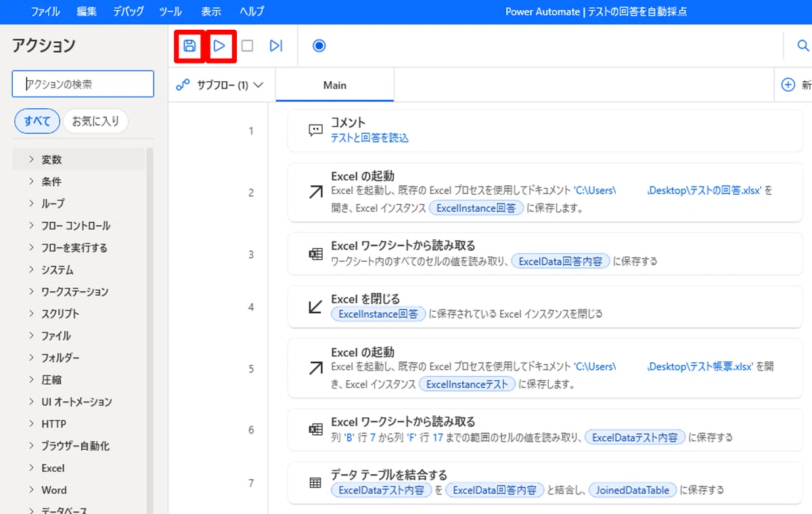Select flow line number 6
The height and width of the screenshot is (514, 812).
point(251,430)
